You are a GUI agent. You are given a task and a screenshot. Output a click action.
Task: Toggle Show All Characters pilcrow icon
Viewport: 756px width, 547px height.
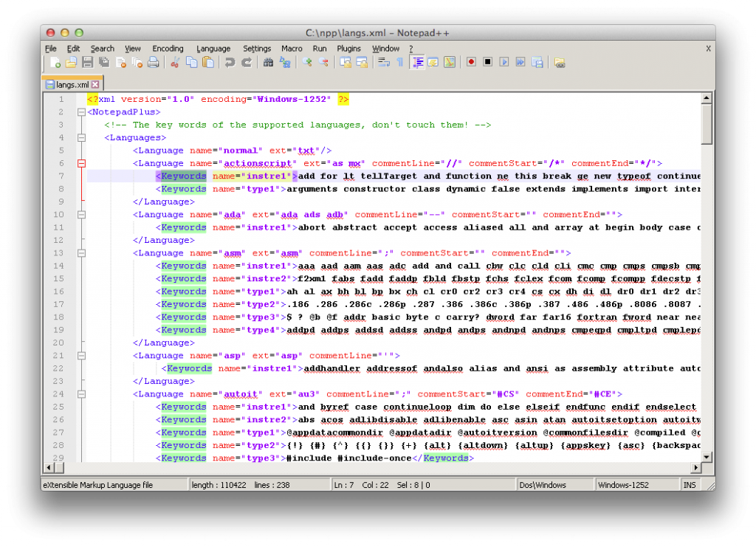(399, 63)
